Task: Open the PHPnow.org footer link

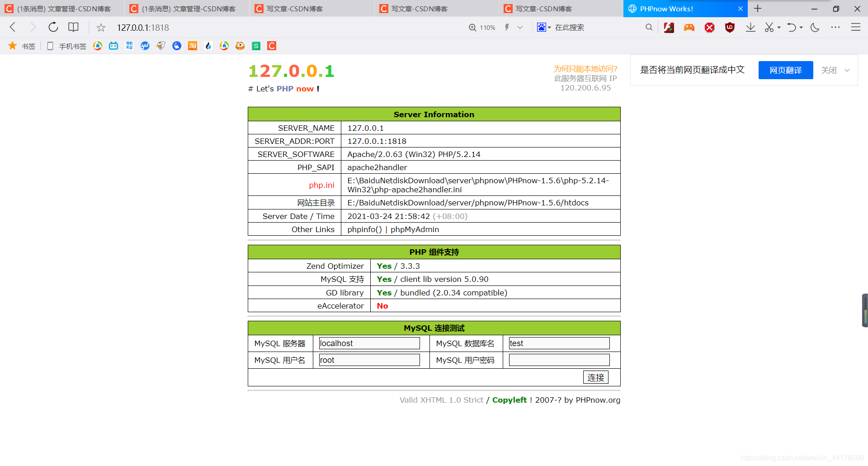Action: click(598, 400)
